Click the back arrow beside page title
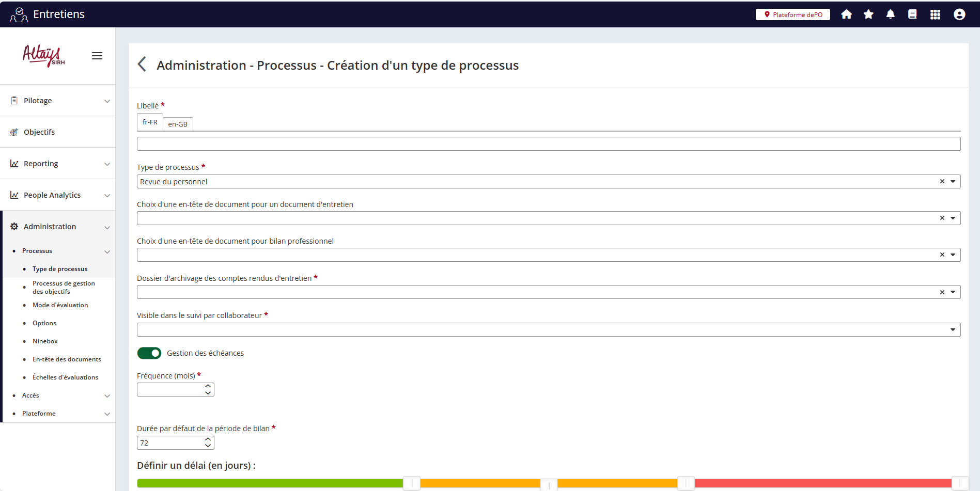The width and height of the screenshot is (980, 491). (142, 65)
